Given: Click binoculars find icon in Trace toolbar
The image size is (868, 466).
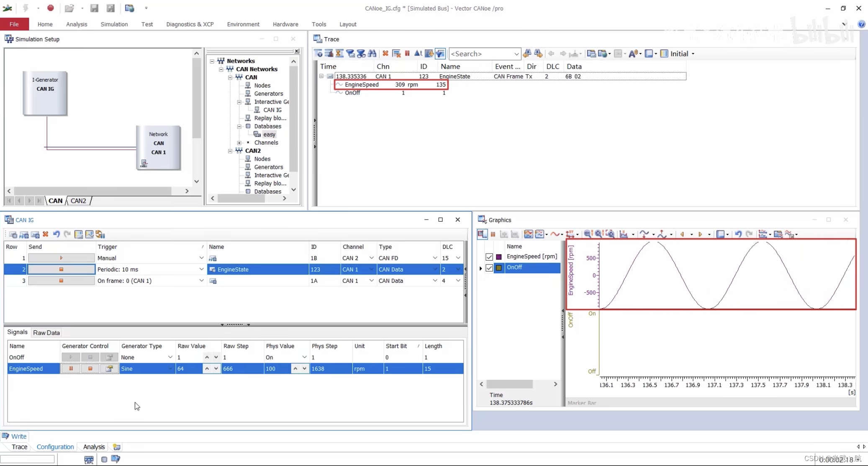Looking at the screenshot, I should click(x=372, y=54).
